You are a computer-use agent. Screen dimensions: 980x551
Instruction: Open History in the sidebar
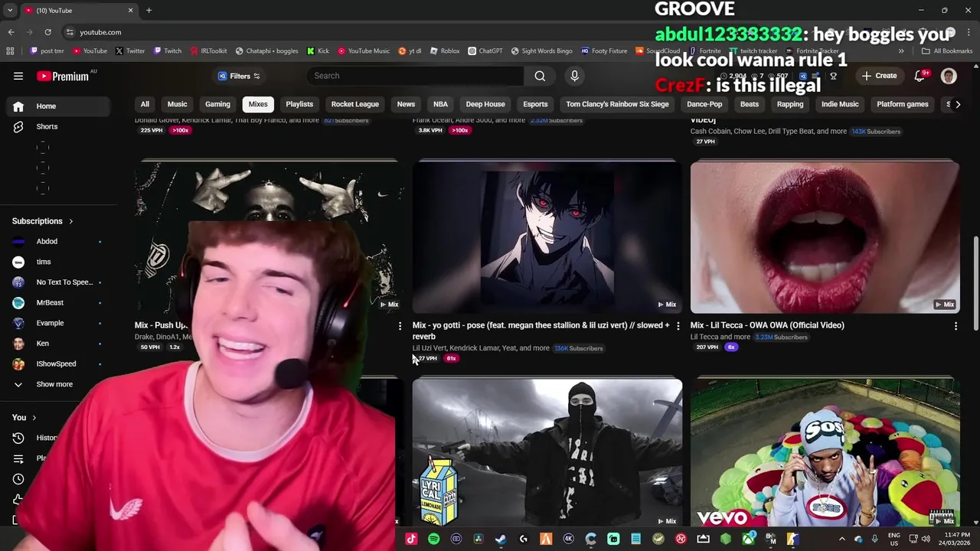pos(34,438)
